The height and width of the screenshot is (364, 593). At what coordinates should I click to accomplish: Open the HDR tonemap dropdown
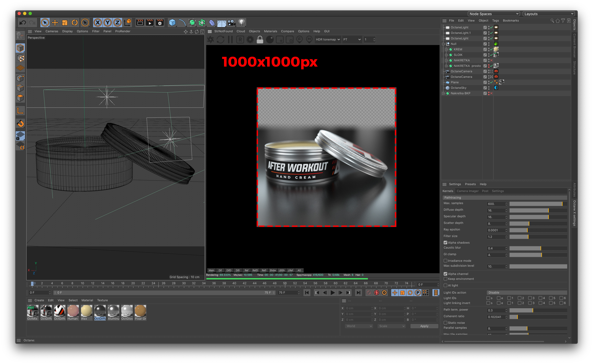(327, 40)
